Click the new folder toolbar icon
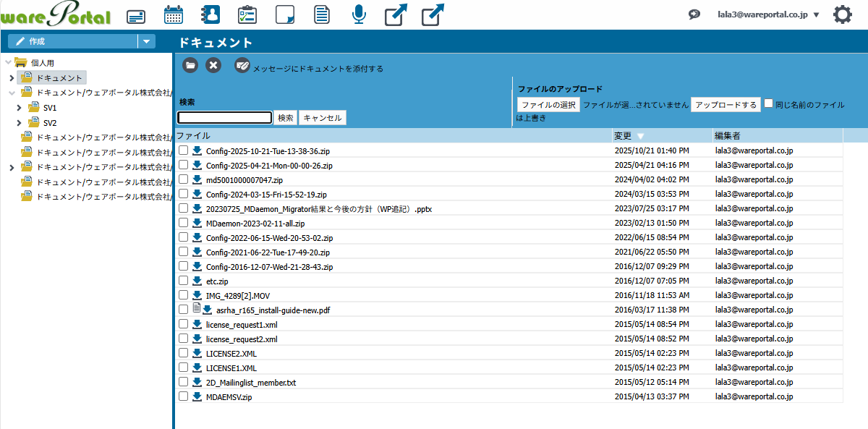 tap(190, 65)
